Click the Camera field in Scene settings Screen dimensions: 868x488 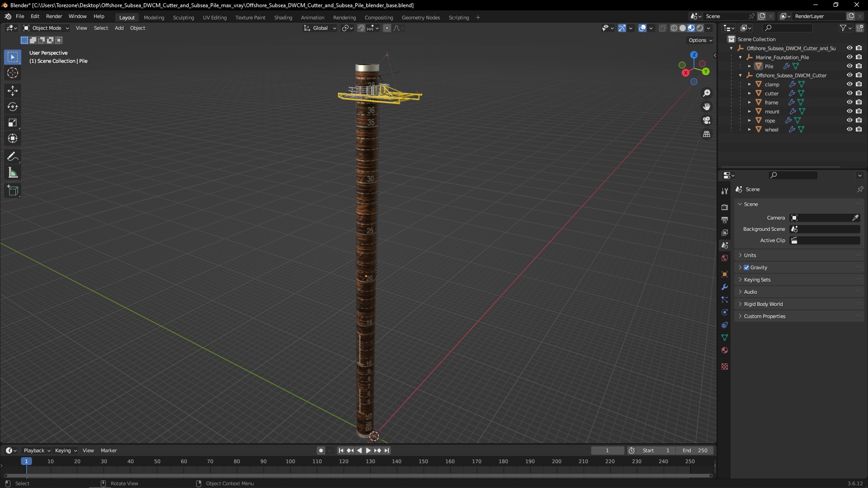pyautogui.click(x=825, y=217)
